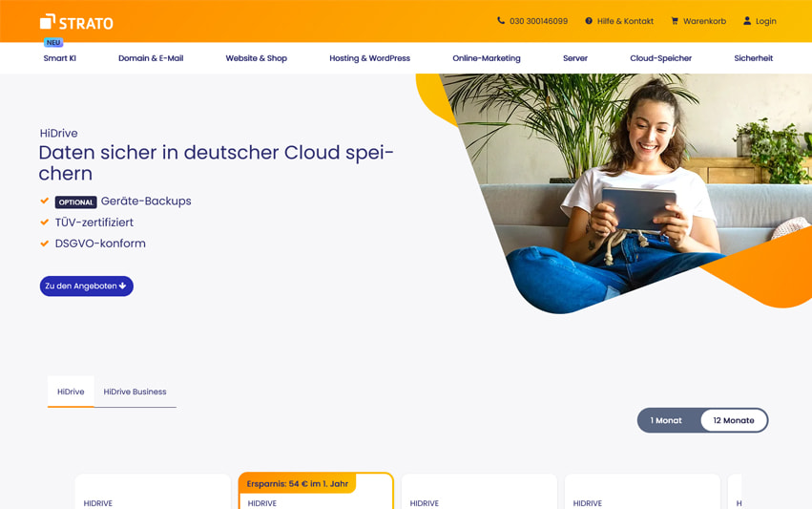
Task: Open the Sicherheit menu
Action: (754, 58)
